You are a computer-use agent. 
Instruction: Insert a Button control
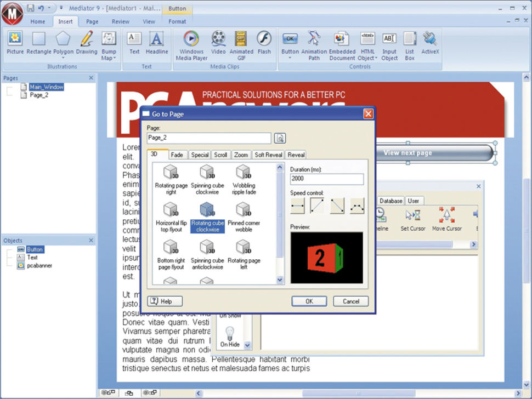(290, 45)
